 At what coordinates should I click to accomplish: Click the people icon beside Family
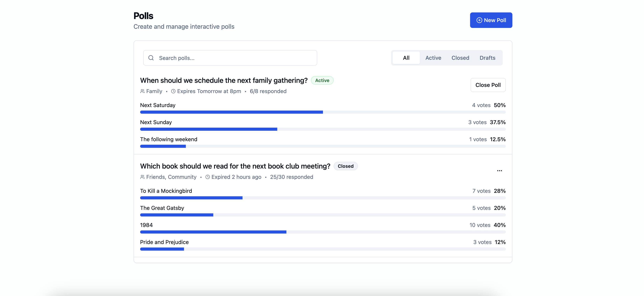tap(142, 91)
